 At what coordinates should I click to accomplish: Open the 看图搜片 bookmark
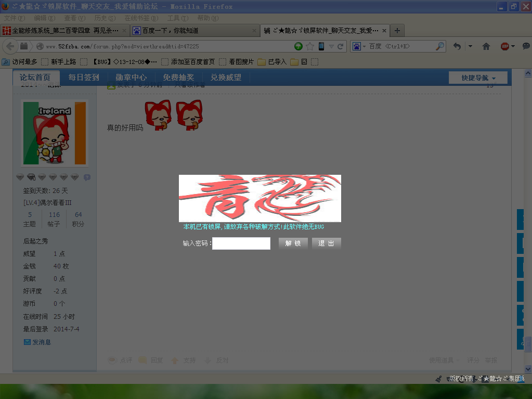pos(237,62)
